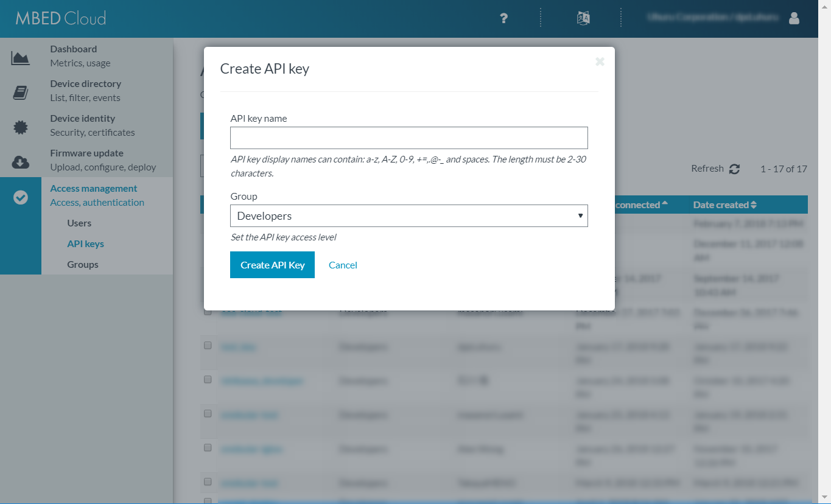Open Device directory book icon

click(x=20, y=93)
